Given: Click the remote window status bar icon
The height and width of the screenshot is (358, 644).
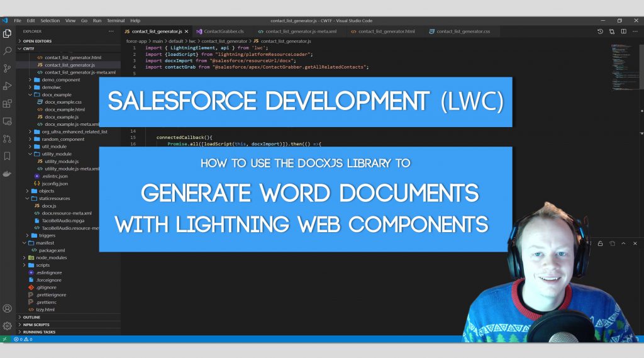Looking at the screenshot, I should 4,340.
